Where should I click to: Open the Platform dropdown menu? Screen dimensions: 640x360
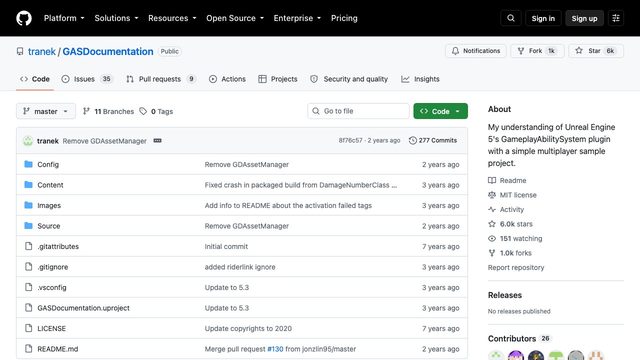(64, 18)
